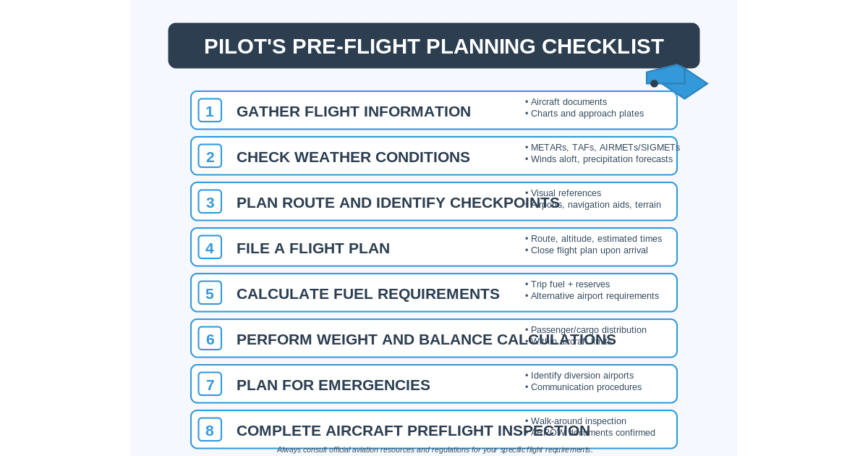Image resolution: width=868 pixels, height=456 pixels.
Task: Click the number 8 step badge
Action: pyautogui.click(x=210, y=430)
